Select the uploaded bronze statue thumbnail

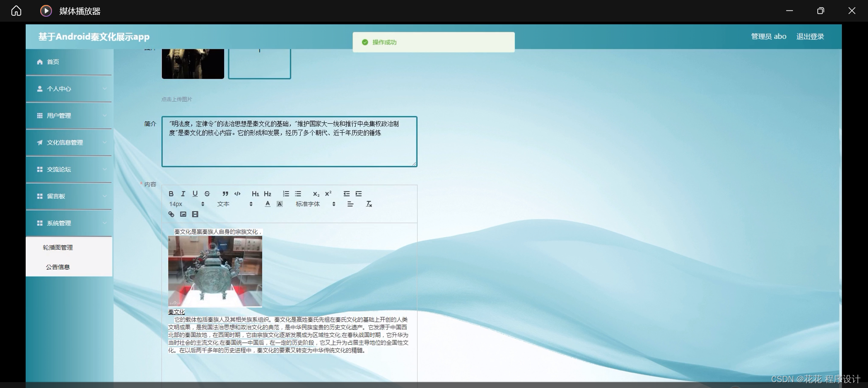pos(193,64)
